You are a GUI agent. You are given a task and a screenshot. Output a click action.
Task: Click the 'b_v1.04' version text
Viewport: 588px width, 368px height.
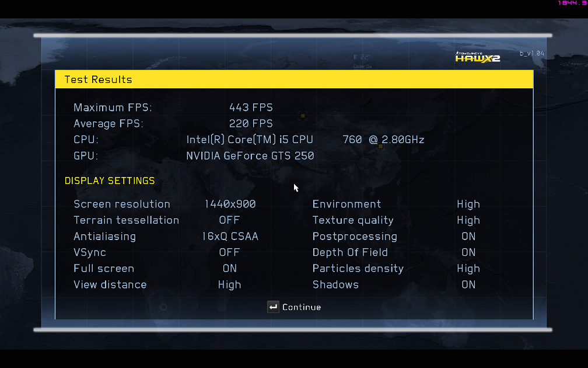click(x=532, y=53)
